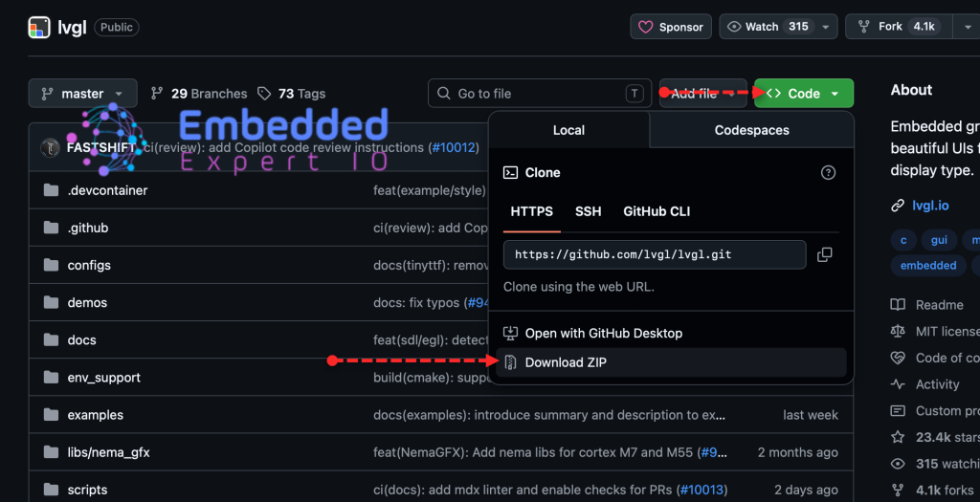Click the Open with GitHub Desktop icon

510,333
